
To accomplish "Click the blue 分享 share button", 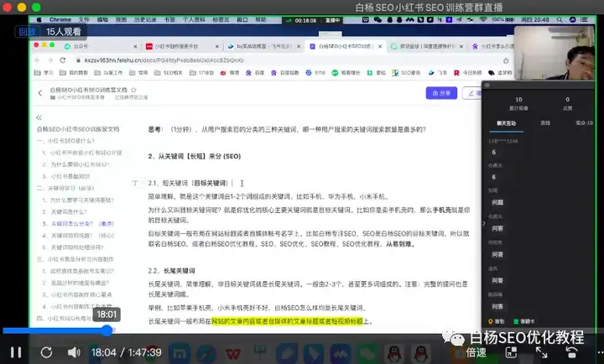I will click(x=441, y=93).
